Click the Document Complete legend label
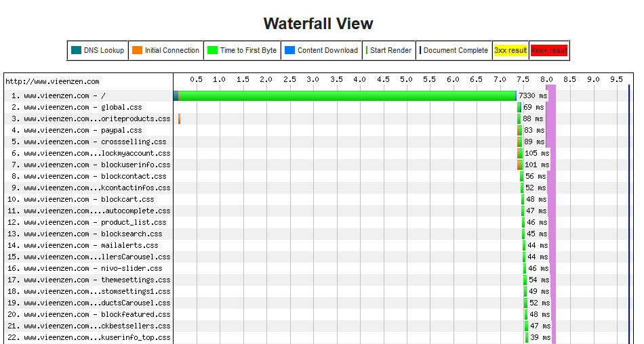This screenshot has height=344, width=644. click(456, 50)
